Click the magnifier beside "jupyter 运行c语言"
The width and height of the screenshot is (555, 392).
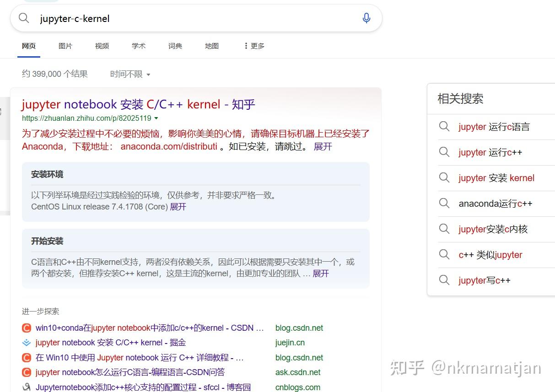pyautogui.click(x=444, y=127)
